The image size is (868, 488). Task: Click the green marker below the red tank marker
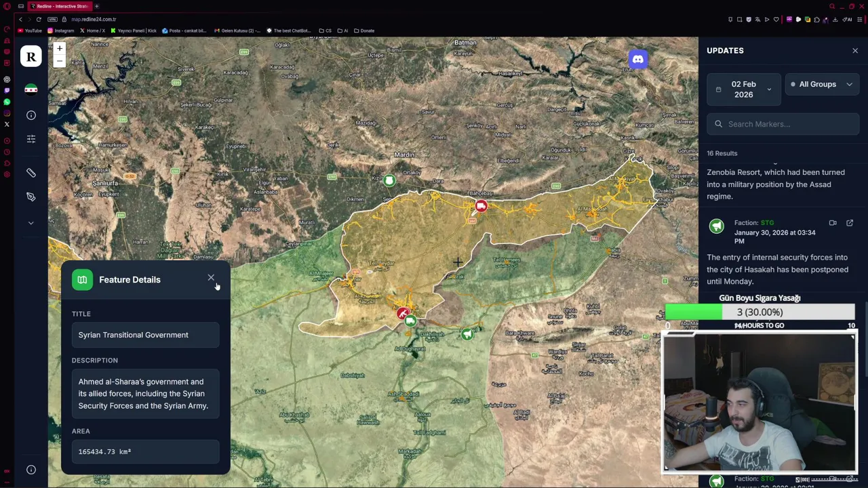tap(410, 321)
